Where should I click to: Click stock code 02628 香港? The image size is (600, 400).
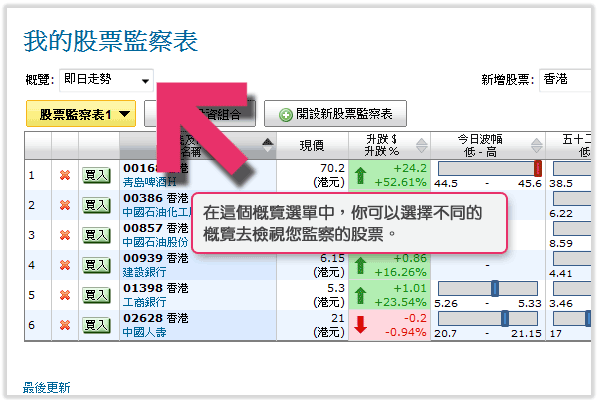tap(156, 318)
